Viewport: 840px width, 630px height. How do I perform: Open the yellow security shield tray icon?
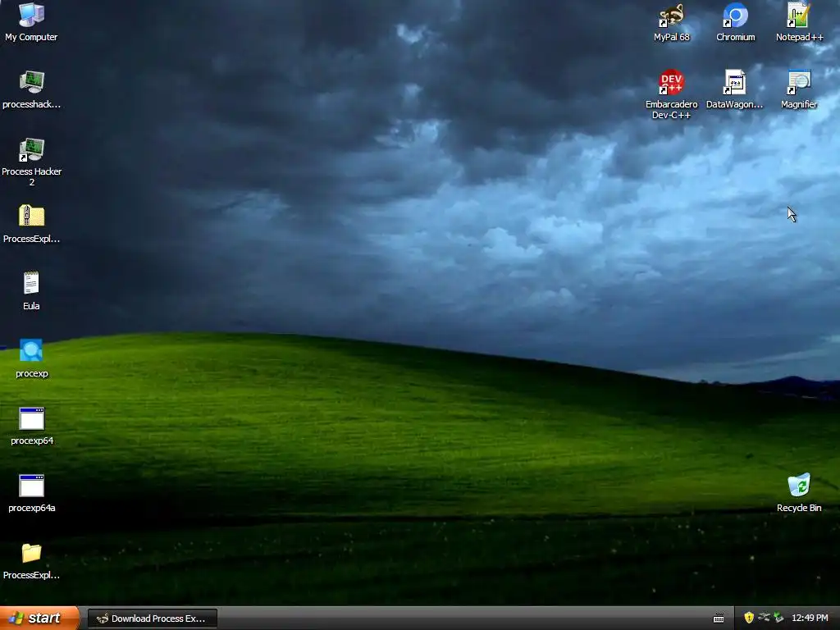pyautogui.click(x=749, y=619)
